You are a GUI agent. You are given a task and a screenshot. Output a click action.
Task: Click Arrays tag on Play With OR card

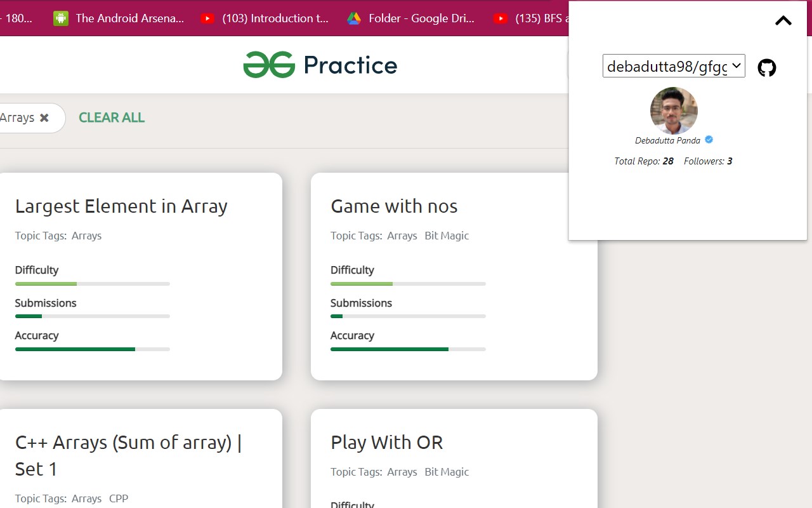click(x=402, y=472)
